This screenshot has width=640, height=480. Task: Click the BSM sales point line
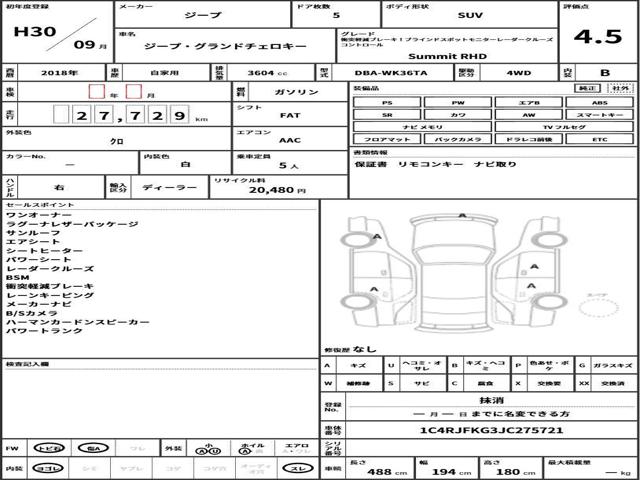(x=18, y=278)
